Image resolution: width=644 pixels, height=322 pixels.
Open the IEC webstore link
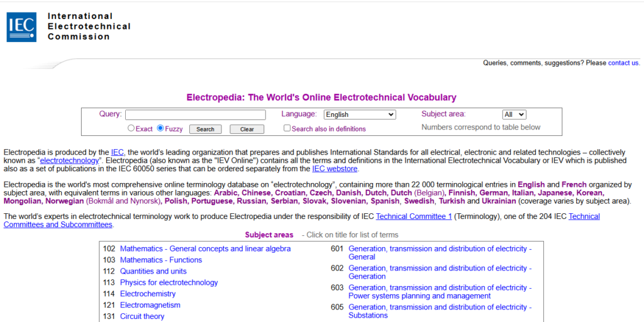pos(335,169)
